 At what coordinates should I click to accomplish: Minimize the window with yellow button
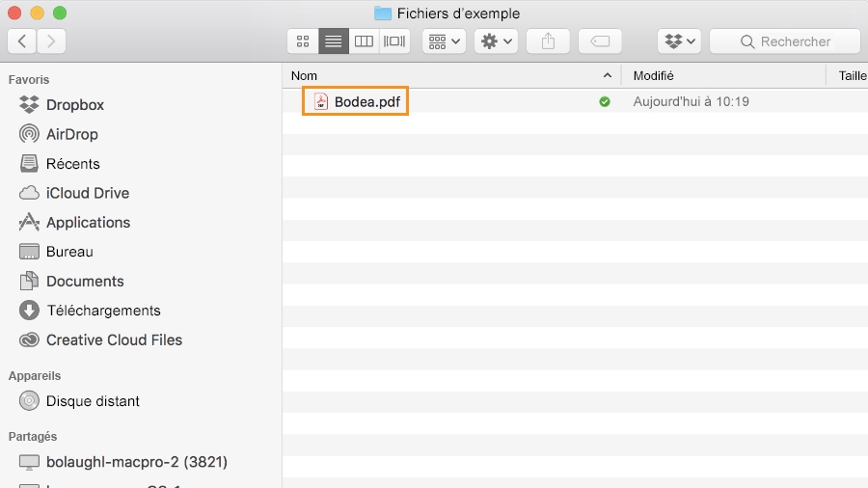tap(37, 13)
